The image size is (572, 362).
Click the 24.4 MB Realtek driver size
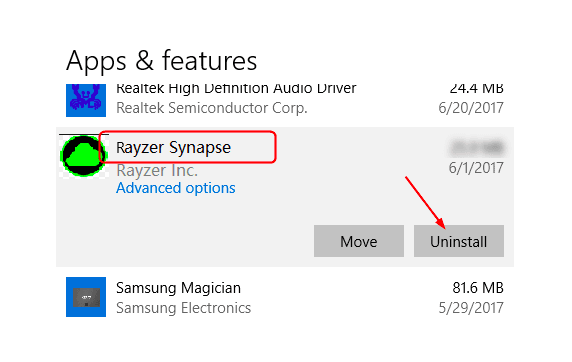[476, 89]
